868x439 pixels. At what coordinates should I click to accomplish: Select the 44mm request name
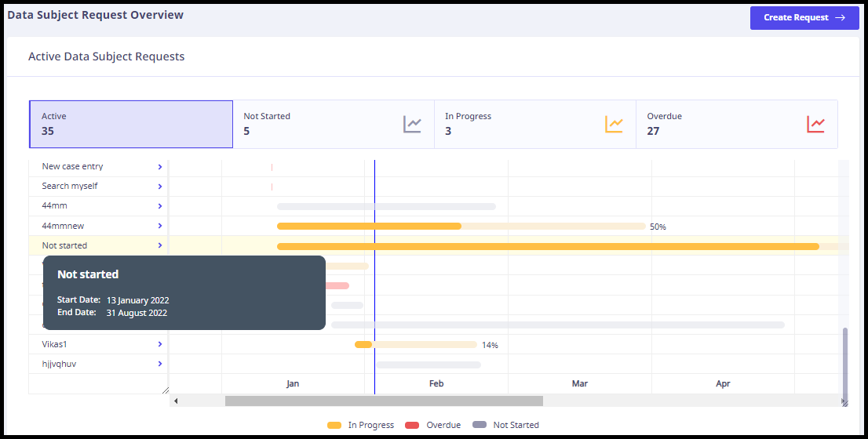click(x=55, y=205)
